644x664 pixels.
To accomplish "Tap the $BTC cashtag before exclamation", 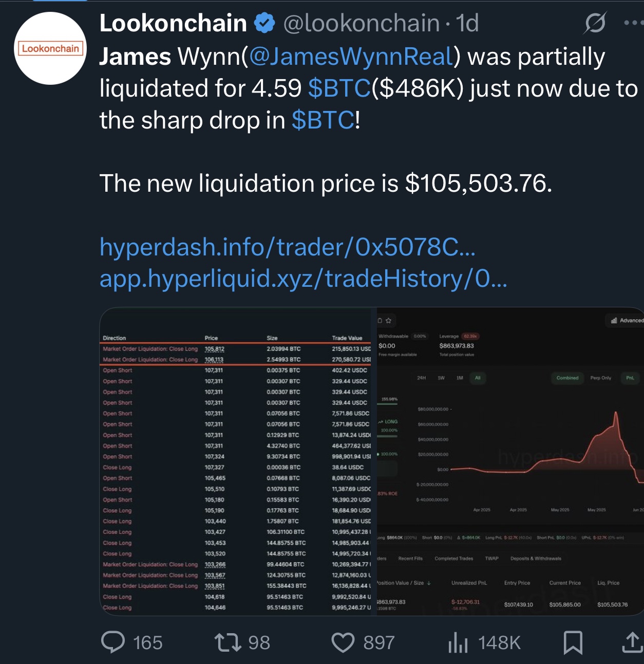I will pyautogui.click(x=323, y=120).
